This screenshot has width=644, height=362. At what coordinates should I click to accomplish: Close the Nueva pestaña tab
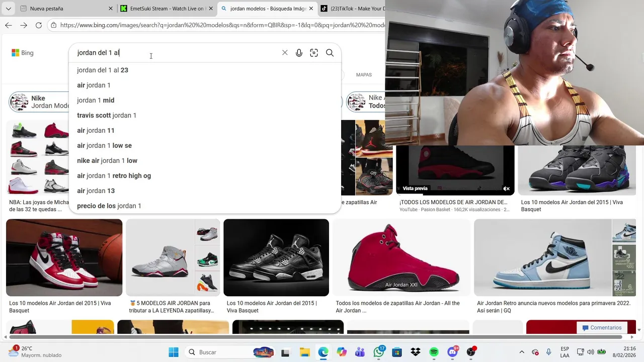pyautogui.click(x=111, y=9)
